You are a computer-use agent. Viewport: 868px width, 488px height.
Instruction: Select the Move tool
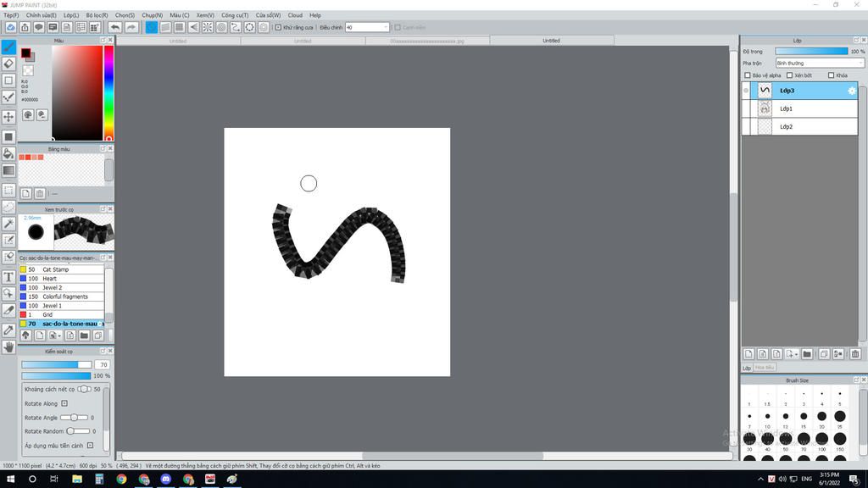click(8, 117)
